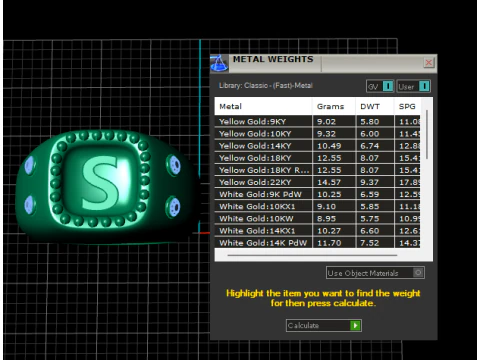This screenshot has height=360, width=480.
Task: Sort by the DWT column header
Action: 375,106
